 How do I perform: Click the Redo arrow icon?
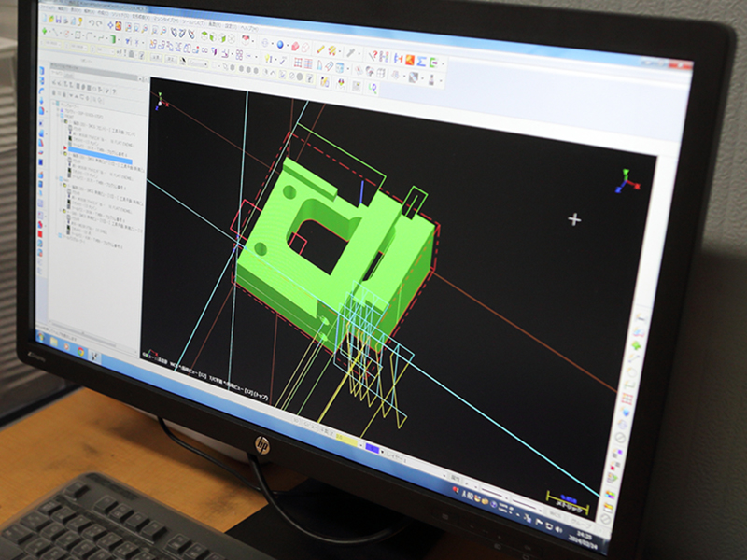(x=99, y=24)
